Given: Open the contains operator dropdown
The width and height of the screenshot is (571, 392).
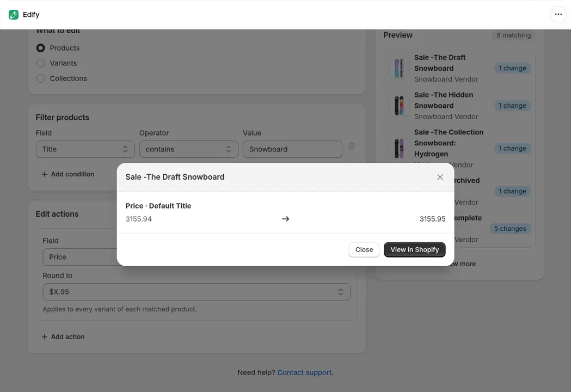Looking at the screenshot, I should click(189, 149).
